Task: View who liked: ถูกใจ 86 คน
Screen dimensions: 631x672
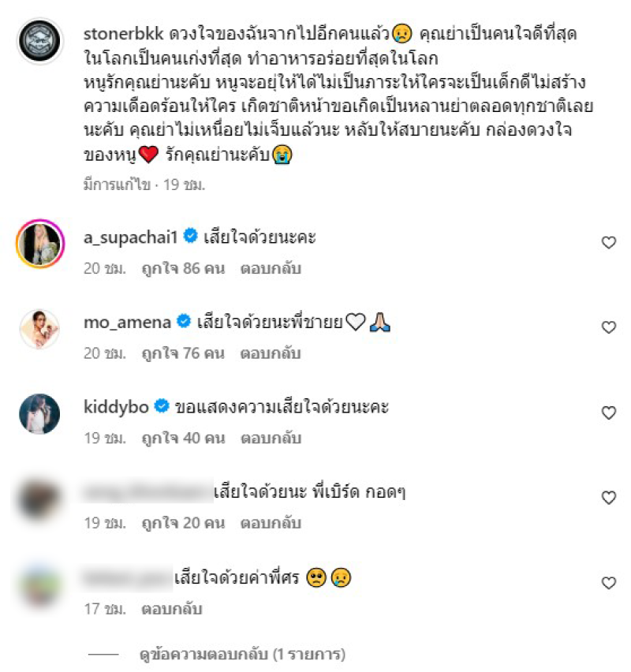Action: (x=183, y=269)
